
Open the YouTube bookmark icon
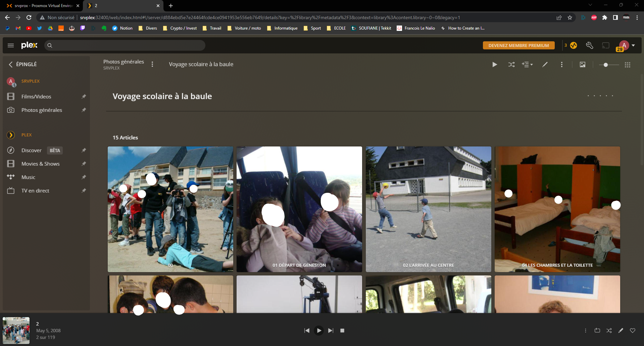click(x=29, y=28)
